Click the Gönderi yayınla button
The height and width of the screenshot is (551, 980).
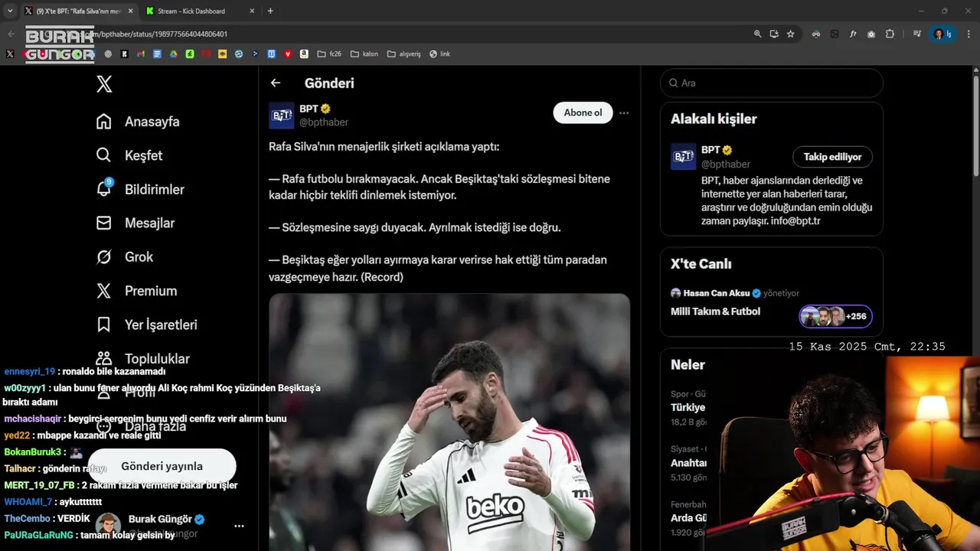162,466
